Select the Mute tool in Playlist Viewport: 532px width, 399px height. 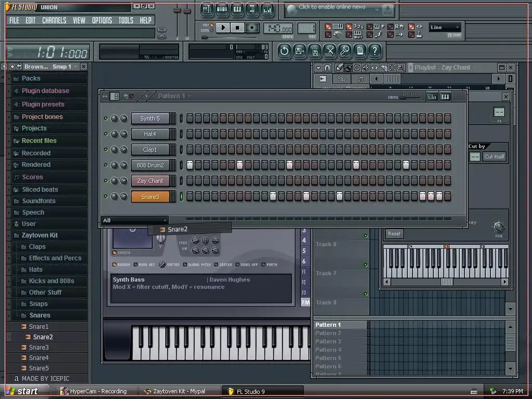[366, 68]
